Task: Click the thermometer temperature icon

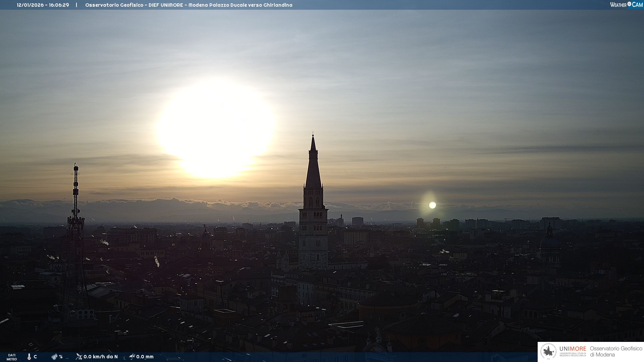Action: click(x=29, y=357)
